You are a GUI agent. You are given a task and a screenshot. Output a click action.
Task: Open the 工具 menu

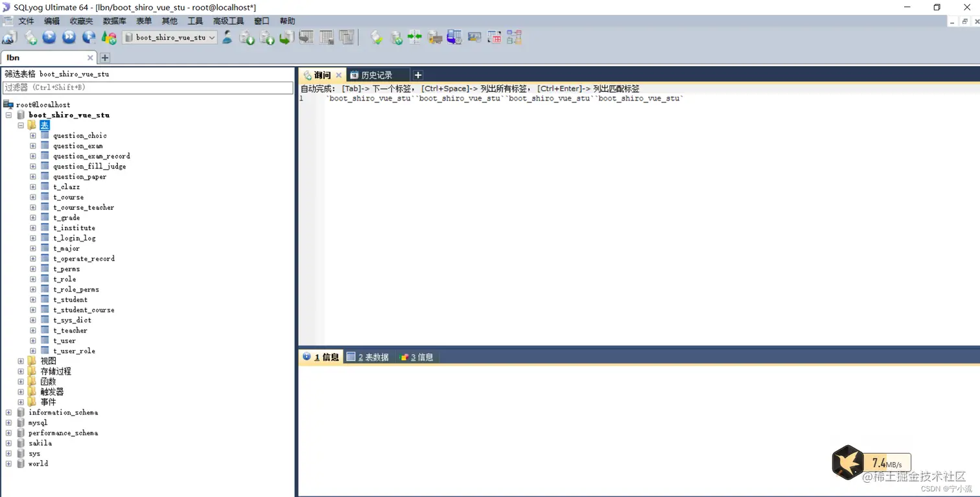click(x=195, y=21)
